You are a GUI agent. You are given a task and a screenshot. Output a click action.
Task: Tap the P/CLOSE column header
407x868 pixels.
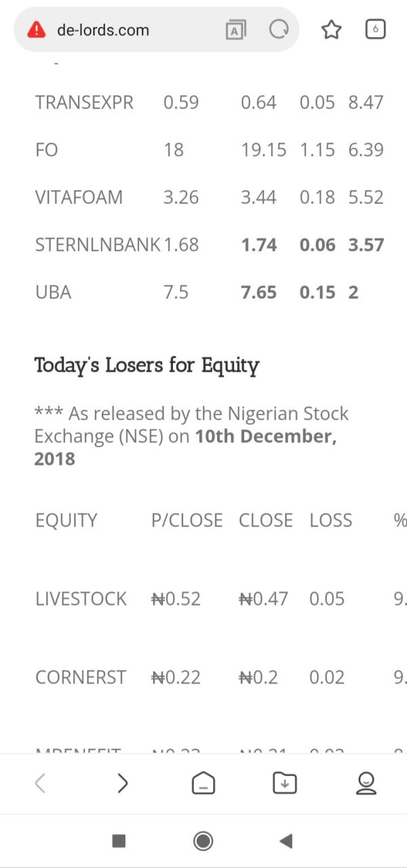point(187,520)
